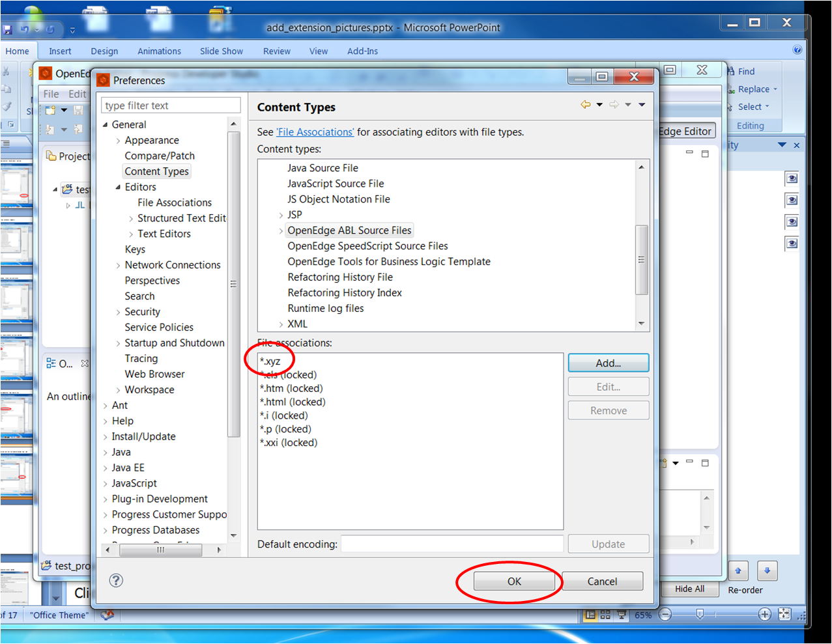Maximize the editor area in OpenEdge window
Image resolution: width=832 pixels, height=644 pixels.
coord(705,154)
